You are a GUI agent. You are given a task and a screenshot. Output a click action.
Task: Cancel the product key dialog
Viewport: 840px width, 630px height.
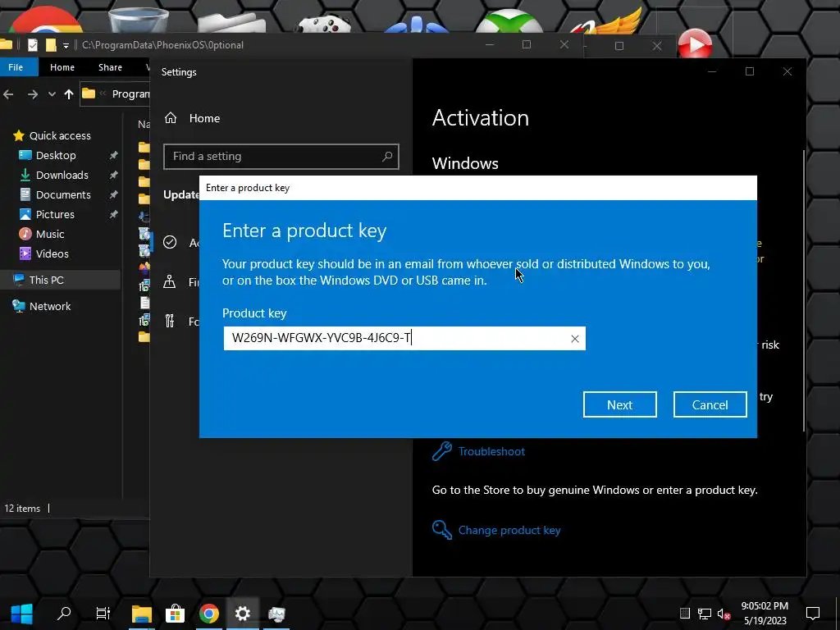click(710, 404)
